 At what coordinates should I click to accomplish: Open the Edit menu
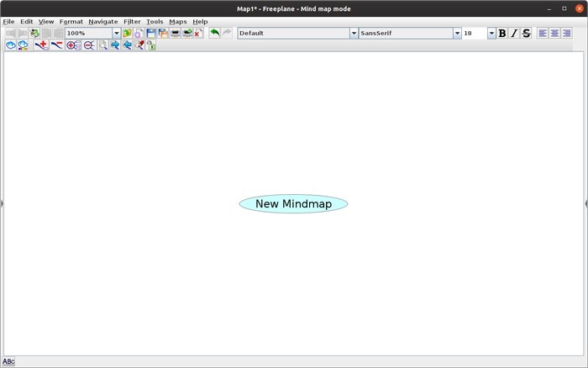27,21
